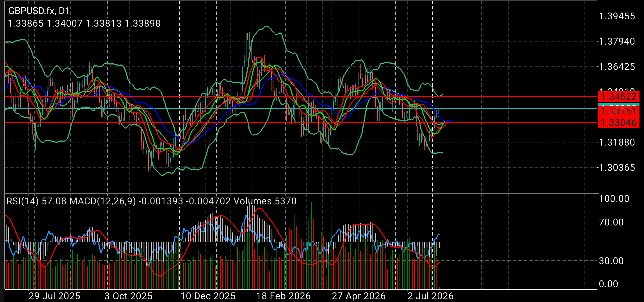Tap the RSI(14) 57.08 indicator label
Screen dimensions: 644x302
[x=36, y=201]
